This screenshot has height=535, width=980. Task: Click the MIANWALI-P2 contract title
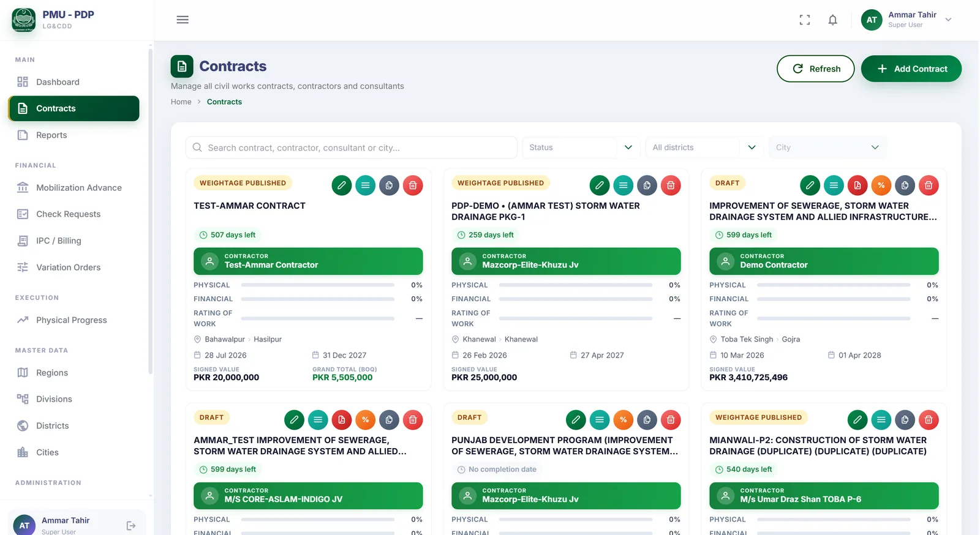818,446
